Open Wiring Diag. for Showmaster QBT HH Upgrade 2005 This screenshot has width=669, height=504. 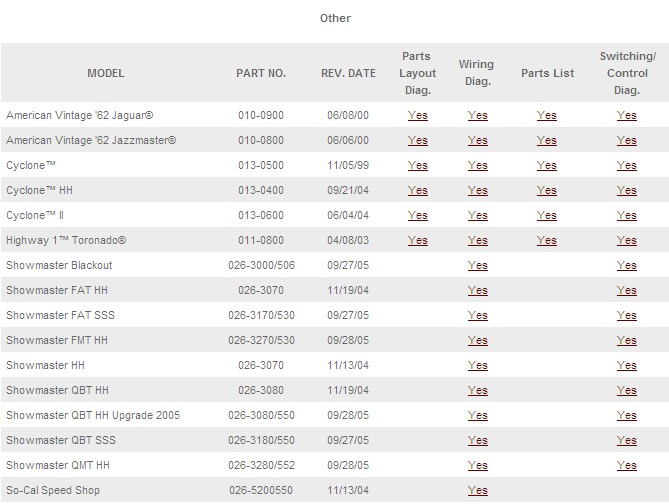477,415
